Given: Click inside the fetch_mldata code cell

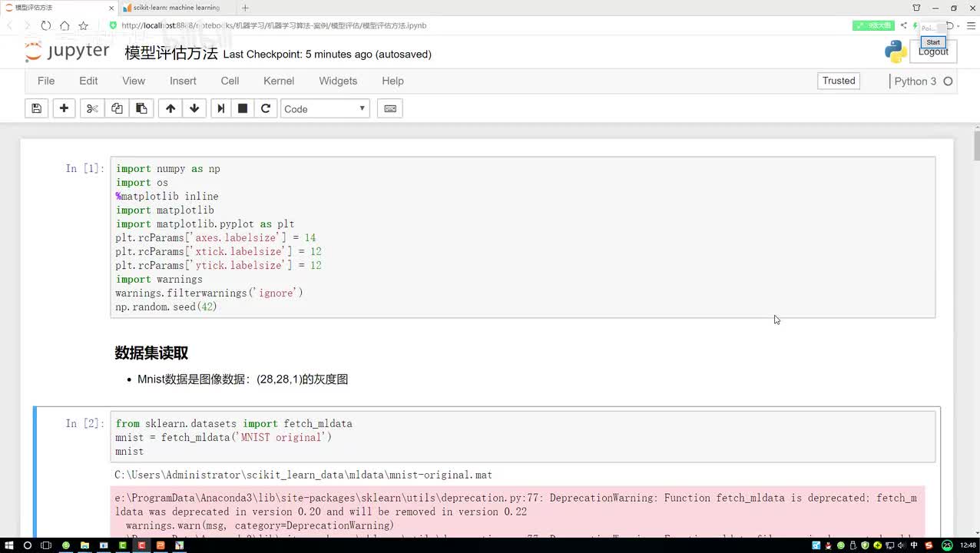Looking at the screenshot, I should (x=522, y=437).
